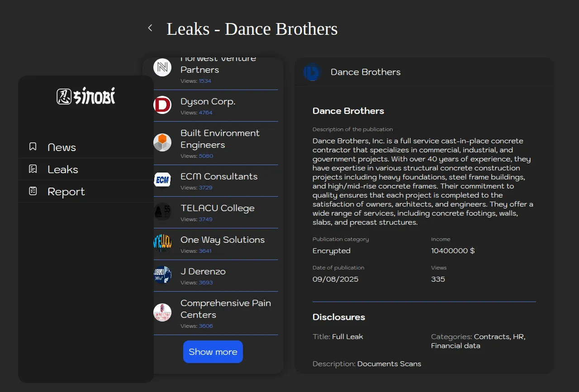Open the Norwest Venture Partners entry

218,65
